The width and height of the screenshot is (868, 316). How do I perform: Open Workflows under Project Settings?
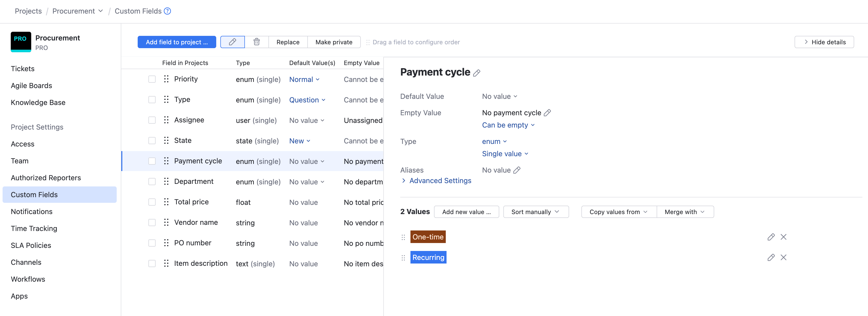pos(28,279)
